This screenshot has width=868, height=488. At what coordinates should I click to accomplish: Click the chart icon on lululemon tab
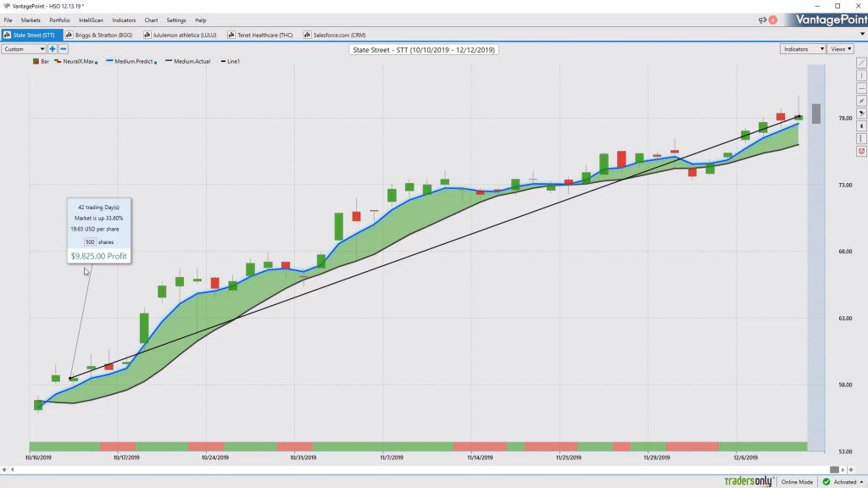click(147, 35)
